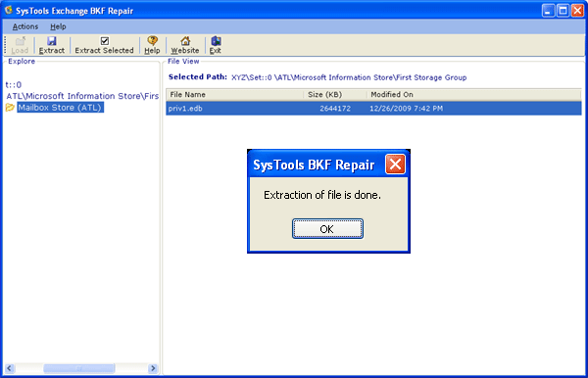The image size is (588, 378).
Task: Click the Extract Selected checkbox icon
Action: (x=105, y=40)
